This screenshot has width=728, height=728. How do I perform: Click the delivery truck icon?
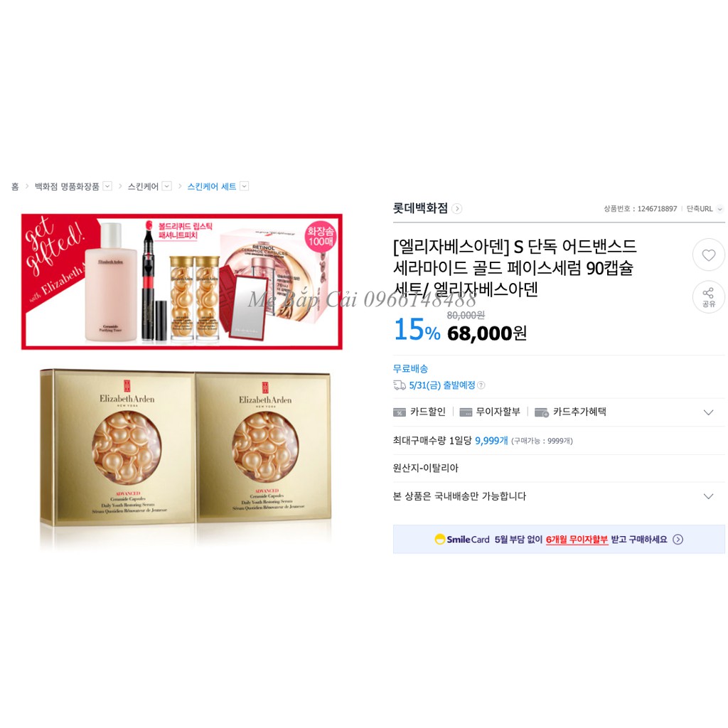coord(400,385)
